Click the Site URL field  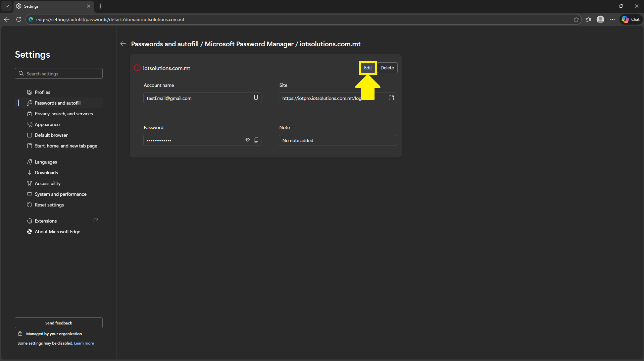[x=338, y=98]
